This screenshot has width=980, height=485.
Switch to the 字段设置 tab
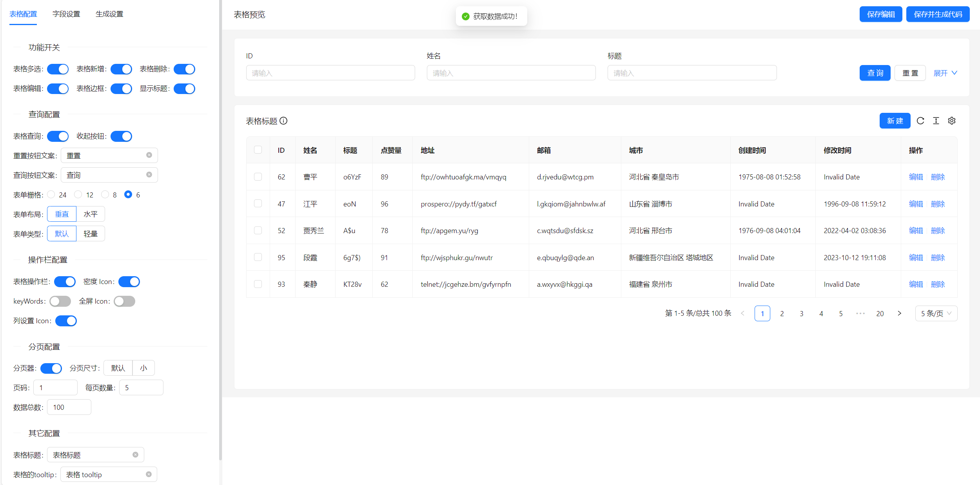point(66,13)
